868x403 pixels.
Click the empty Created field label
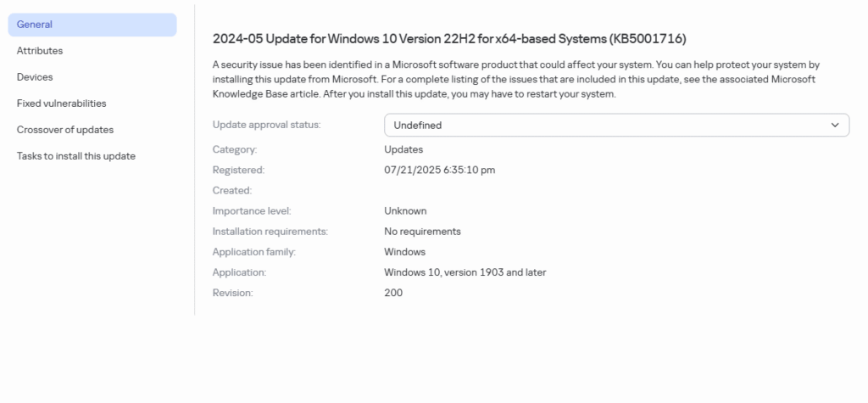[232, 190]
